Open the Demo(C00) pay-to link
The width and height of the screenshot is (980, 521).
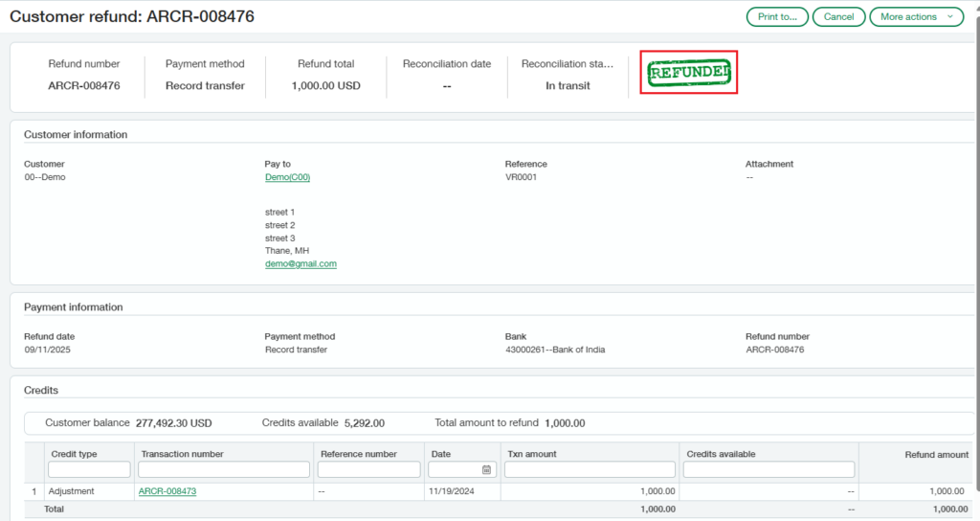coord(287,177)
